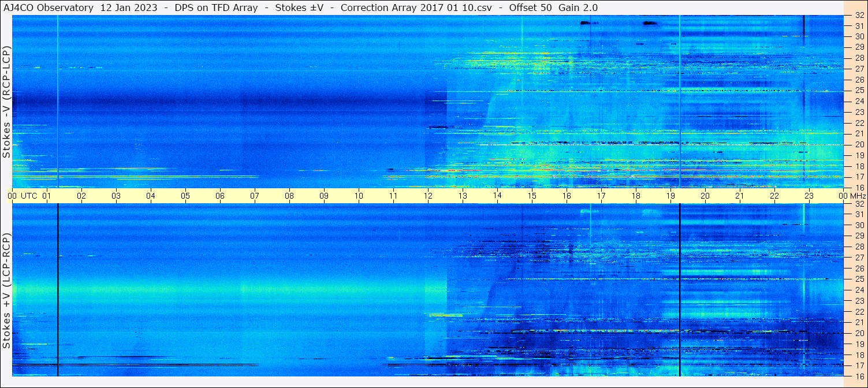Viewport: 868px width, 388px height.
Task: Click the 'Stokes +V (LCP-RCP)' axis label
Action: (x=6, y=291)
